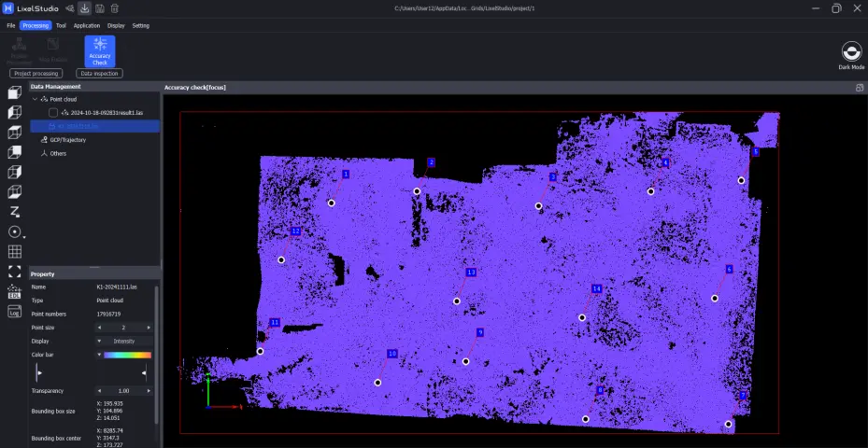Collapse the Point cloud tree node

point(35,98)
